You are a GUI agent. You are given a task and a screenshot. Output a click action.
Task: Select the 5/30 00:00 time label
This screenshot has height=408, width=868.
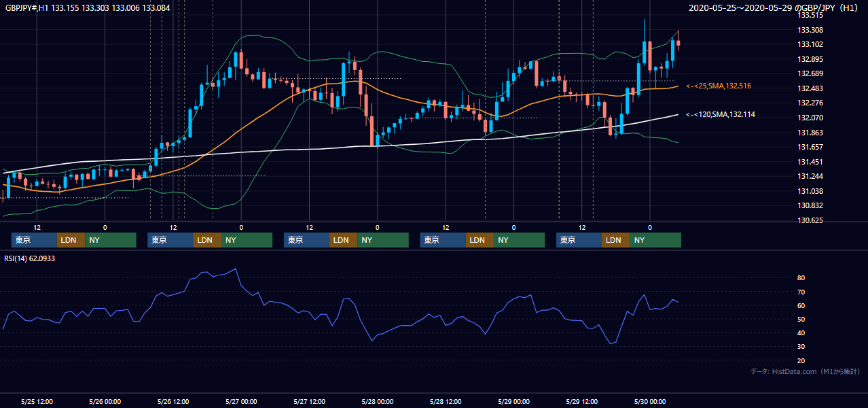650,401
